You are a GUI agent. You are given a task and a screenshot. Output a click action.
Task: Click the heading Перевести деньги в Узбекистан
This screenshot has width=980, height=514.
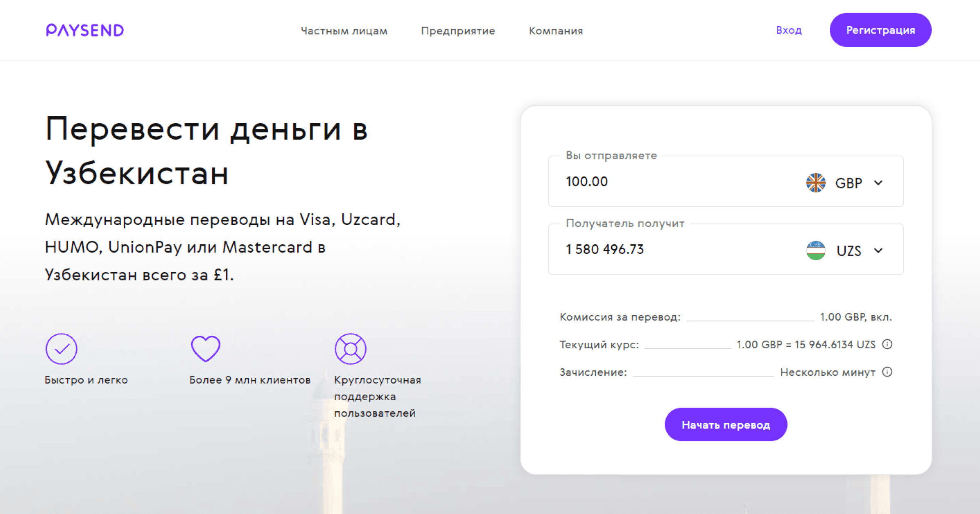pyautogui.click(x=207, y=151)
